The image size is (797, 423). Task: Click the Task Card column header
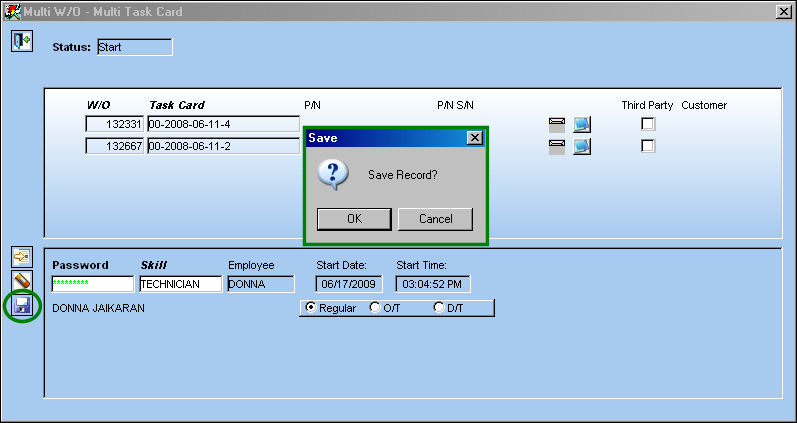tap(177, 105)
